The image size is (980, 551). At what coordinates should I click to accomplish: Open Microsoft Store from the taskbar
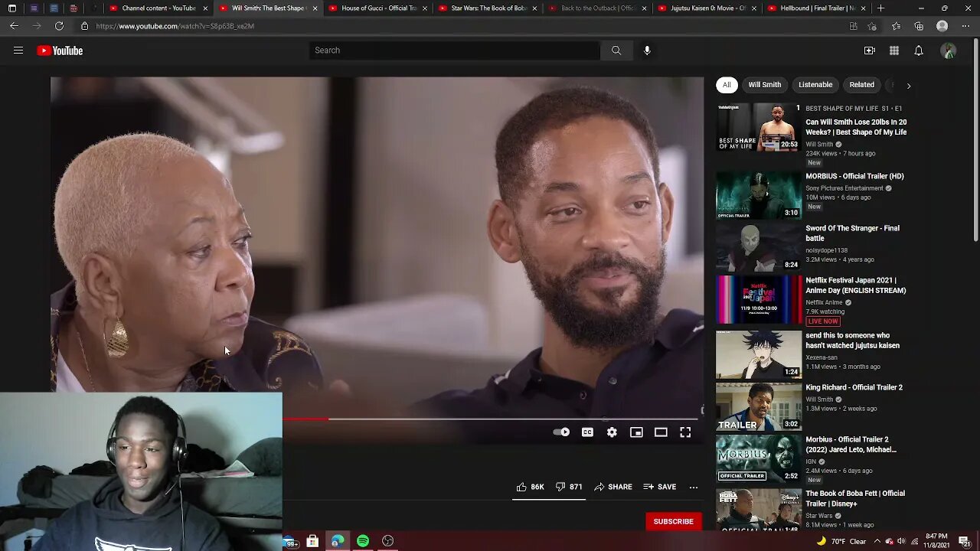coord(312,541)
